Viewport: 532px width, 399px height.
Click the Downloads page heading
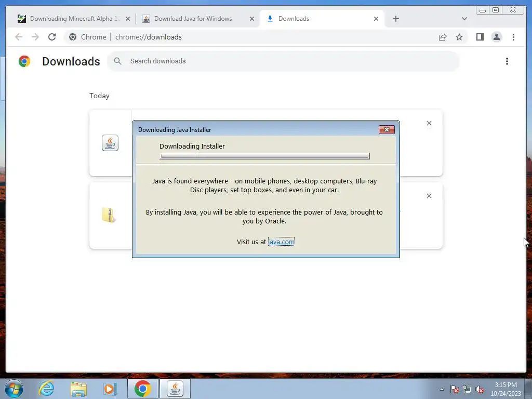pos(71,61)
